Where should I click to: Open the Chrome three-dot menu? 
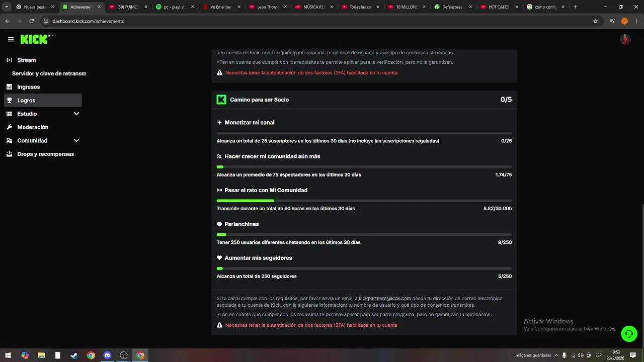click(636, 21)
